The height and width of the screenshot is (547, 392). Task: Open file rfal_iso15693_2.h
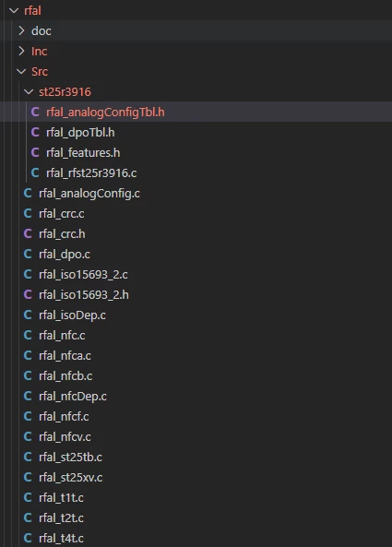pos(84,294)
